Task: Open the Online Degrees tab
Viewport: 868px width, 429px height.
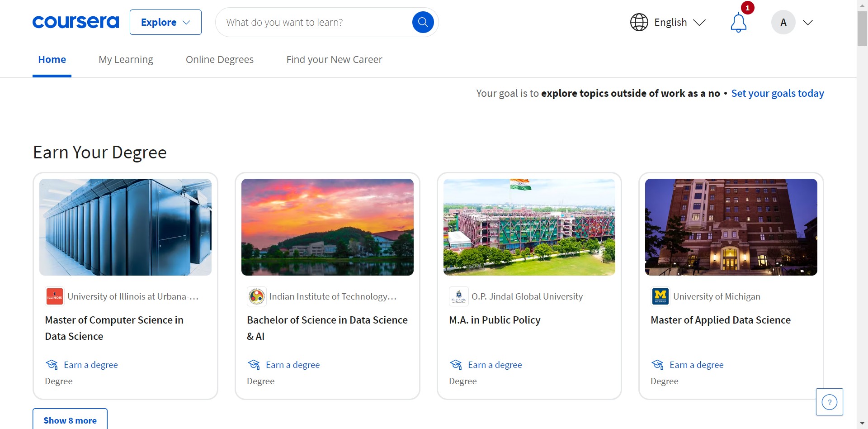Action: pos(220,60)
